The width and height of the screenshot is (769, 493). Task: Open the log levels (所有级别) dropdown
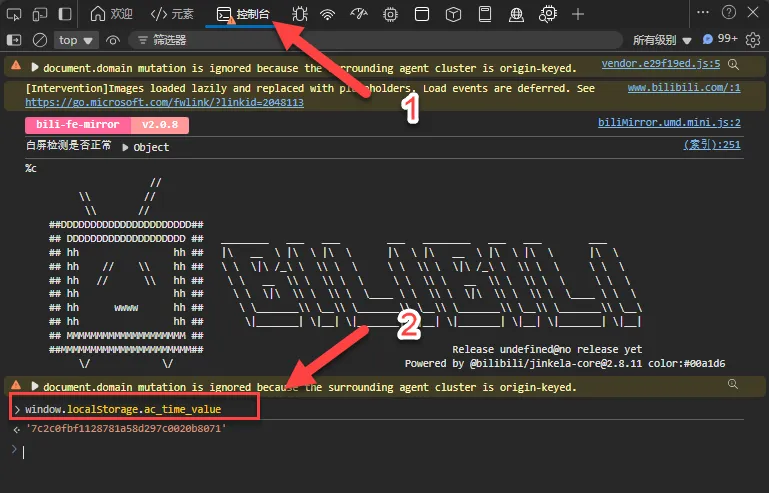coord(662,40)
